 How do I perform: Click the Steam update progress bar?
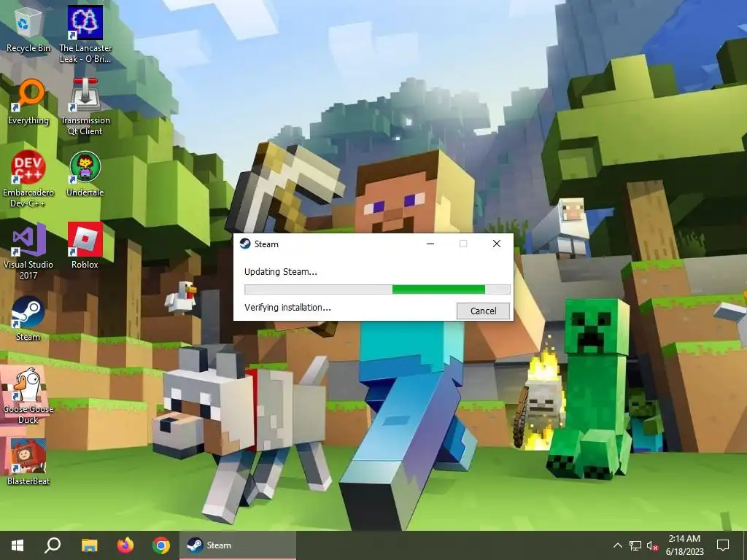point(377,289)
